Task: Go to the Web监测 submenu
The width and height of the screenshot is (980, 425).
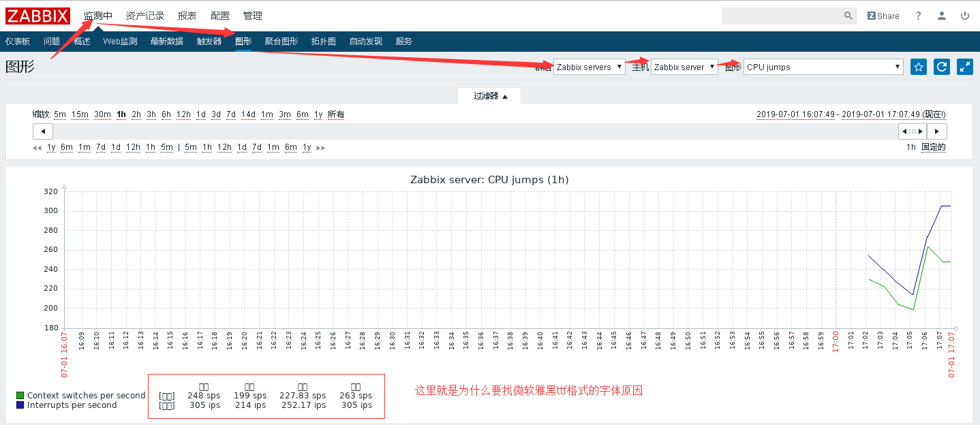Action: tap(120, 42)
